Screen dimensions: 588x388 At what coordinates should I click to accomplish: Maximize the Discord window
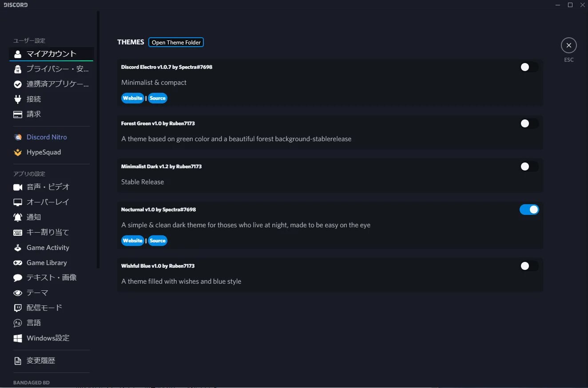pyautogui.click(x=570, y=5)
